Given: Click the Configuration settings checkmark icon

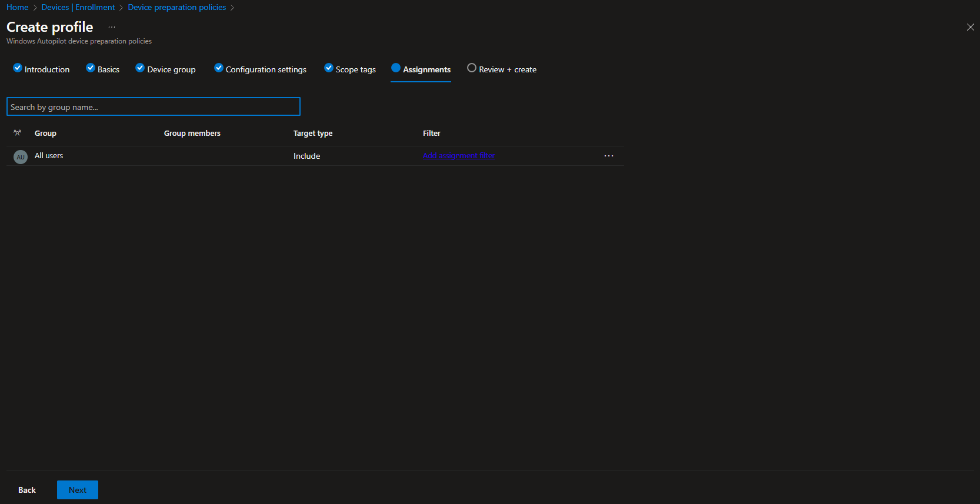Looking at the screenshot, I should pyautogui.click(x=219, y=68).
